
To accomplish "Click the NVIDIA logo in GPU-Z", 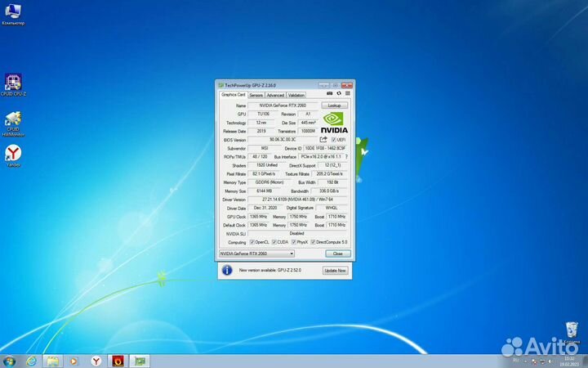I will 334,123.
